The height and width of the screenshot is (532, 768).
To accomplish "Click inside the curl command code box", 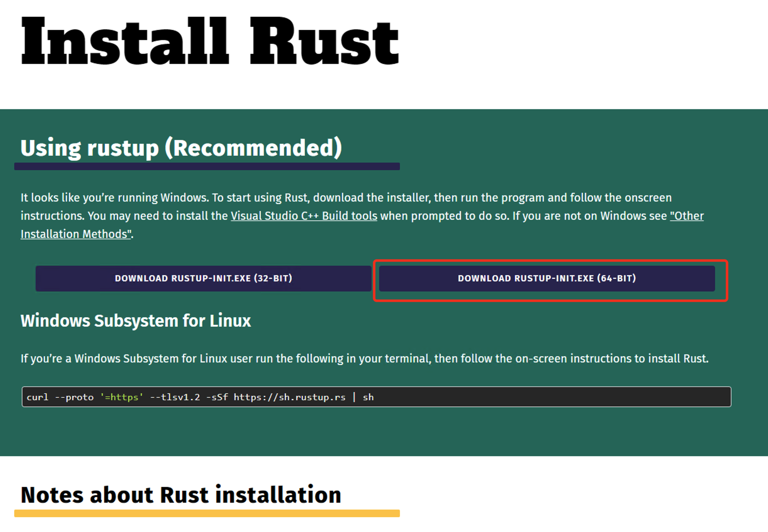I will tap(534, 397).
